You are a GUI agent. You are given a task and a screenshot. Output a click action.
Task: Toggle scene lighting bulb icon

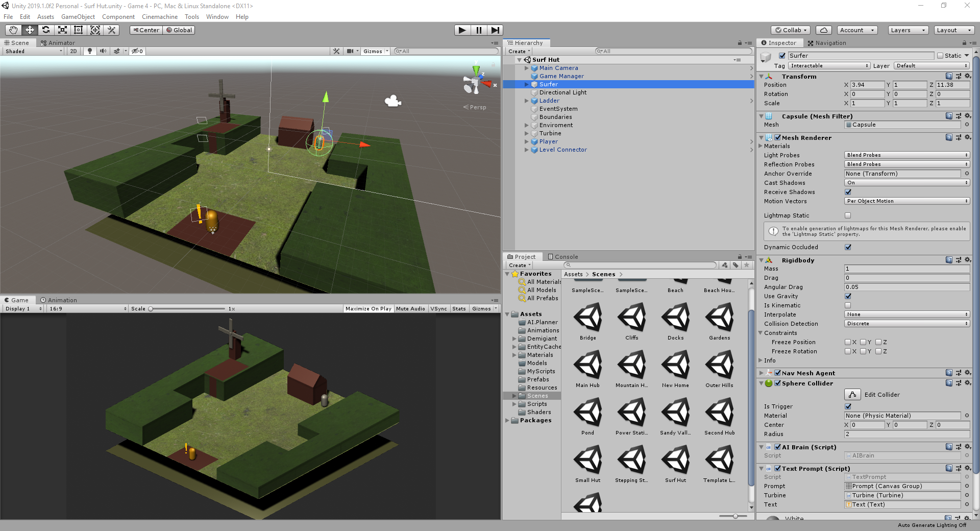coord(90,51)
